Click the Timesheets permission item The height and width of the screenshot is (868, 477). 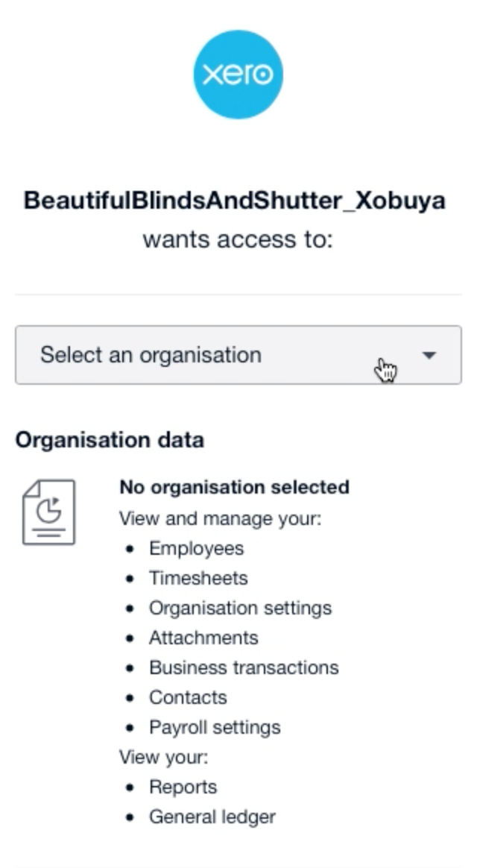(198, 579)
